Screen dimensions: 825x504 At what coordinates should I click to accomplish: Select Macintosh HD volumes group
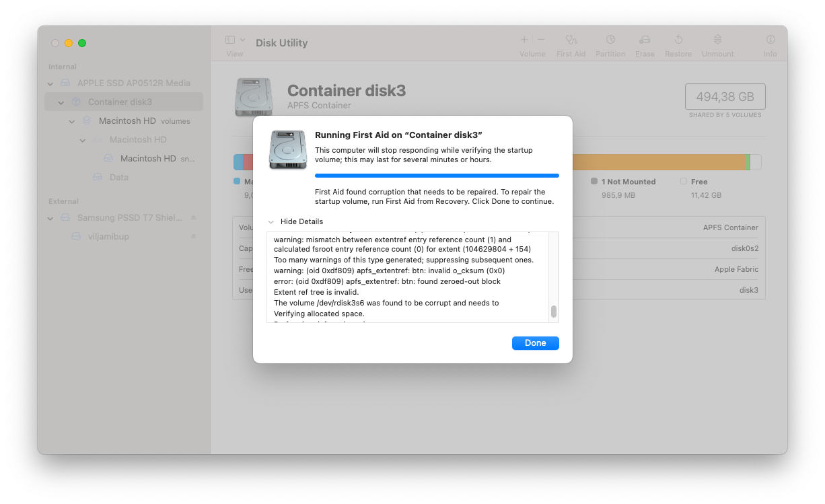[x=124, y=120]
